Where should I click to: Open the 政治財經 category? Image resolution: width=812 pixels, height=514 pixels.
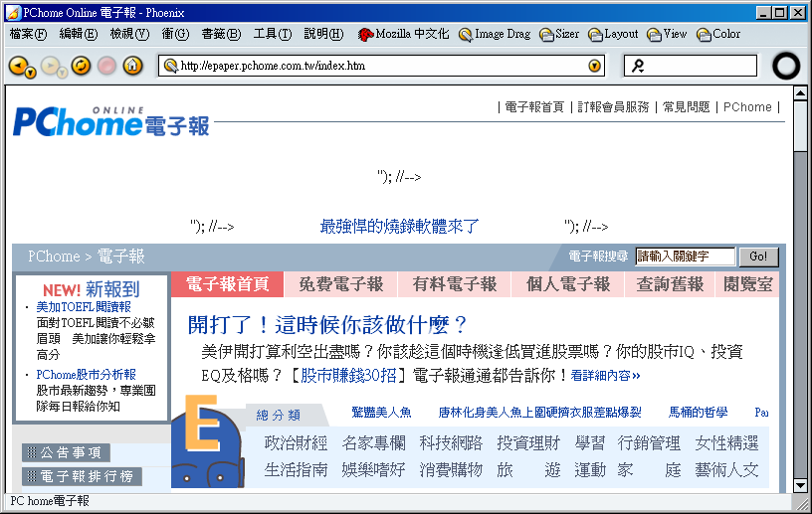[x=296, y=443]
